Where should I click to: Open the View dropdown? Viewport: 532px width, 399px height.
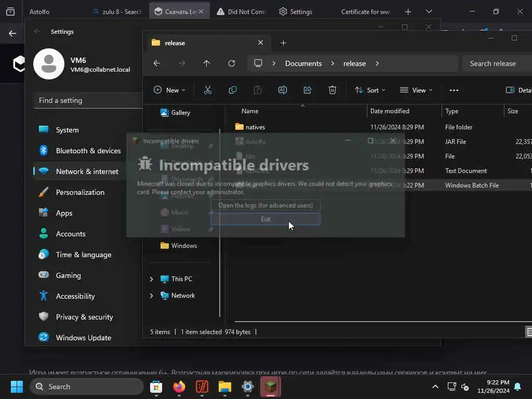click(x=416, y=90)
